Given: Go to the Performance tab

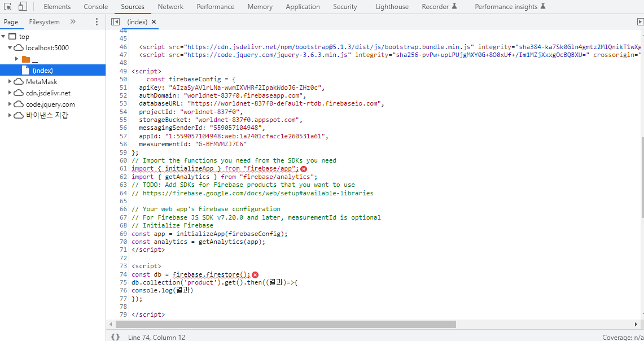Looking at the screenshot, I should point(215,7).
